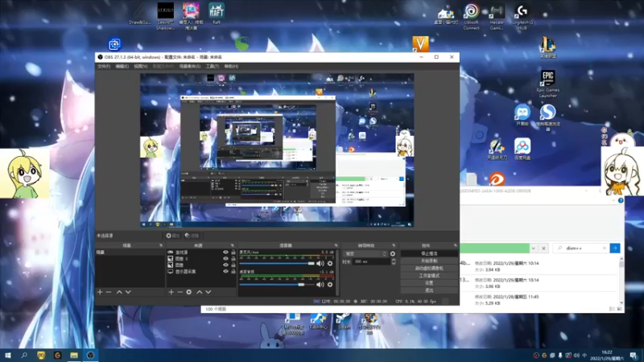Open Baidu Netdisk desktop icon
The height and width of the screenshot is (362, 644).
[x=522, y=149]
